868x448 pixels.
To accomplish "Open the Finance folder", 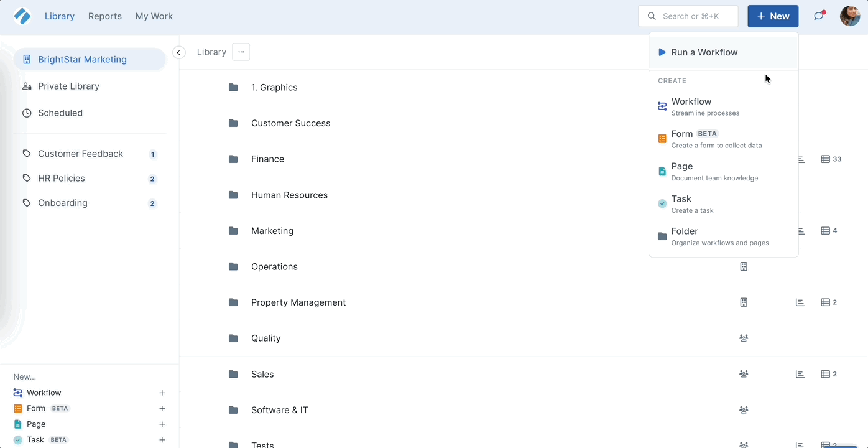I will click(267, 159).
